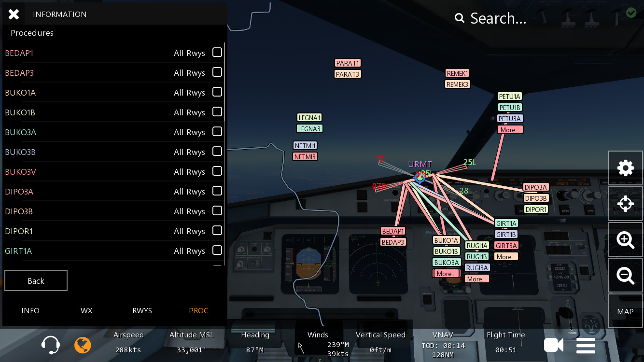Tap the Heading 87°M readout
This screenshot has width=644, height=362.
point(255,342)
